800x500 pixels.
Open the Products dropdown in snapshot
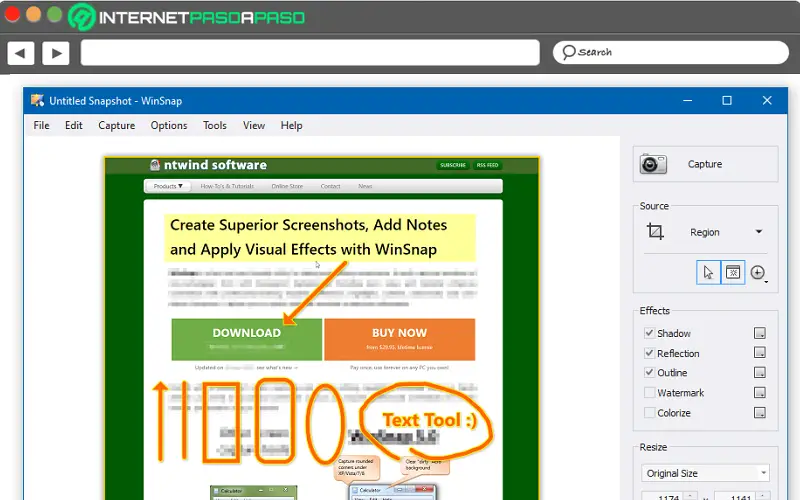(168, 186)
